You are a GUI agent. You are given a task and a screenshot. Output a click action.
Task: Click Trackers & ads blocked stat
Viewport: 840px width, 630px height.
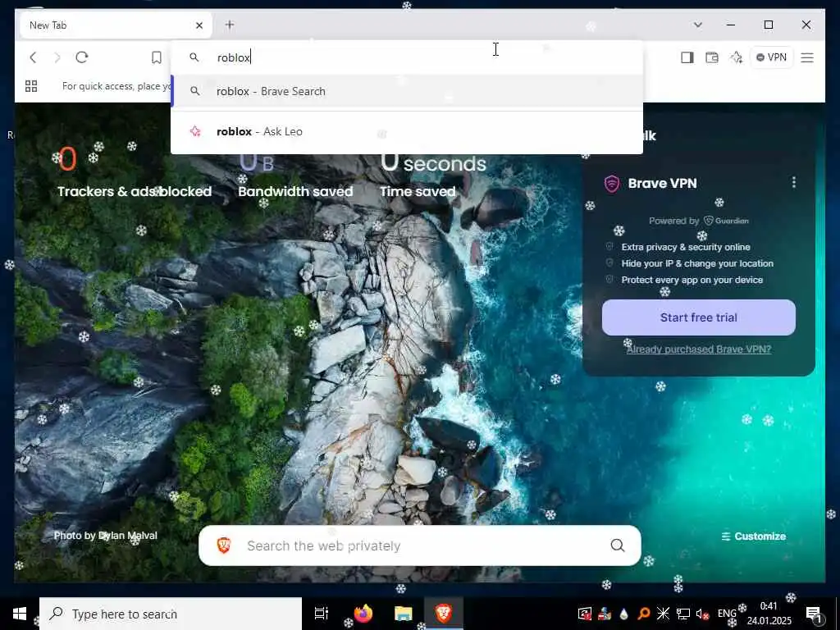tap(135, 172)
